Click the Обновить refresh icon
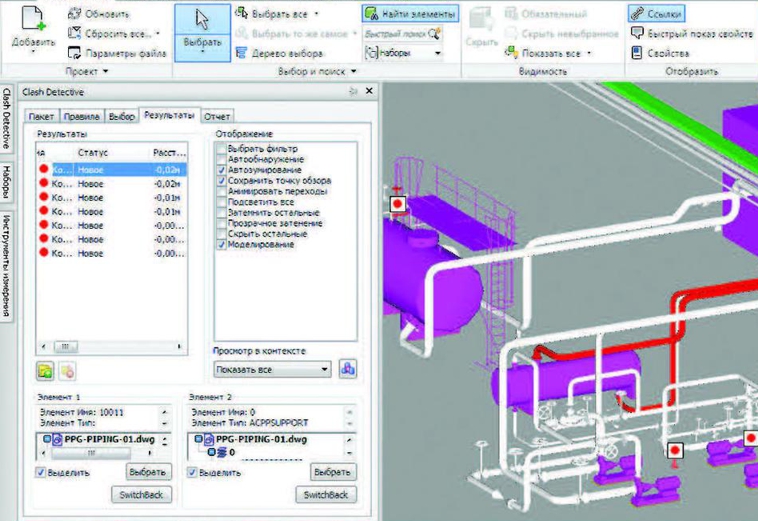Image resolution: width=758 pixels, height=521 pixels. 76,14
